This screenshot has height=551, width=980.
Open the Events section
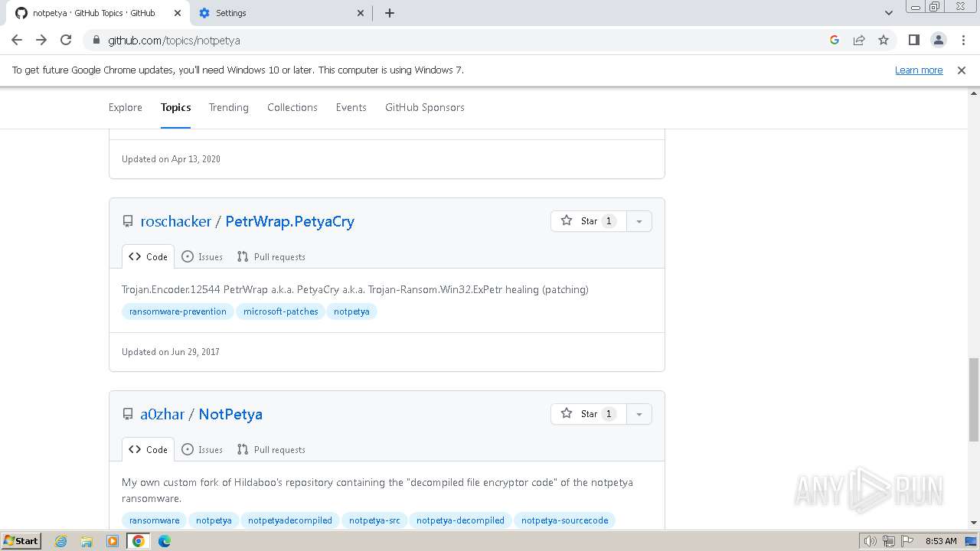tap(351, 107)
